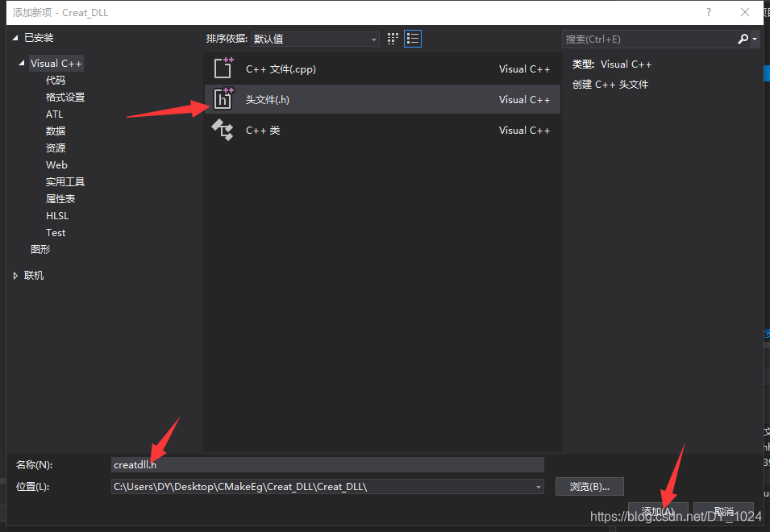
Task: Select the 图形 category
Action: click(40, 249)
